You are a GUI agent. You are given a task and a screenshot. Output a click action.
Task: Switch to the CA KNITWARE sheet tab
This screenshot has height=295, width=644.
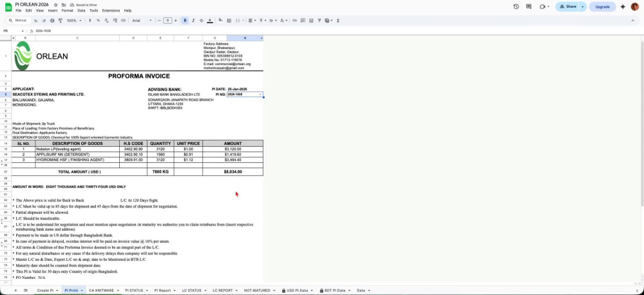[x=104, y=290]
